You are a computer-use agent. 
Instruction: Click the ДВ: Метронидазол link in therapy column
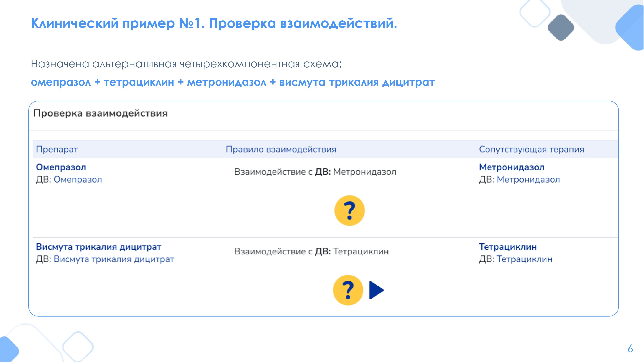coord(528,179)
